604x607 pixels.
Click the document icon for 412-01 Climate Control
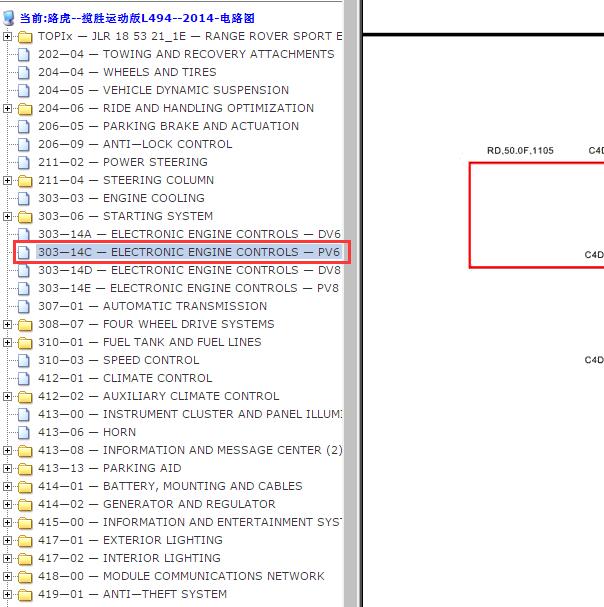[24, 379]
